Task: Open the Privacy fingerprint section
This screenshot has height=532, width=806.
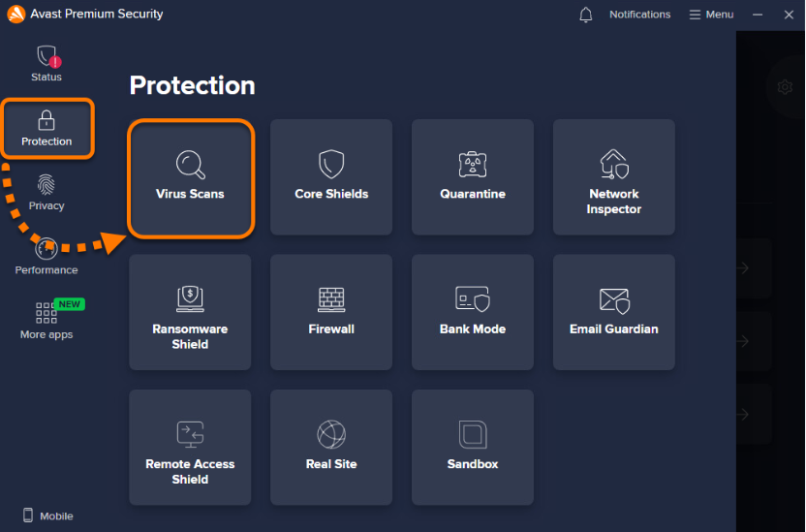Action: [46, 193]
